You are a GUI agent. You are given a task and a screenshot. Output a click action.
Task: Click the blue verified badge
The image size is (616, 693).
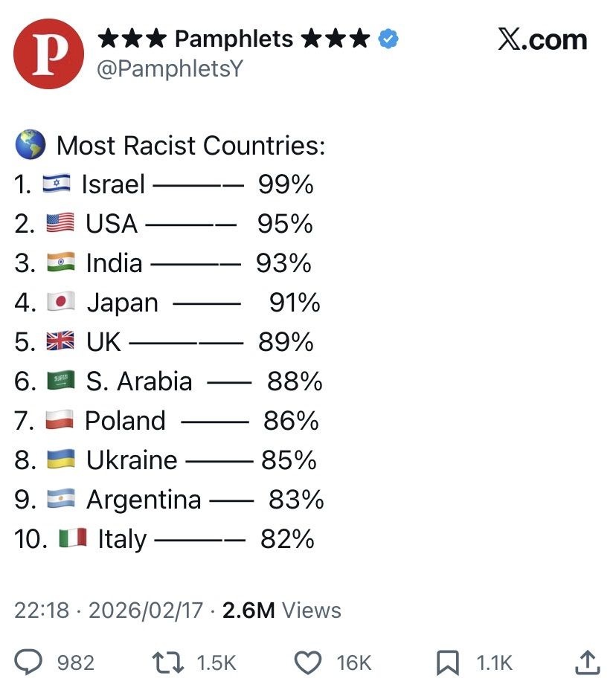click(x=388, y=38)
